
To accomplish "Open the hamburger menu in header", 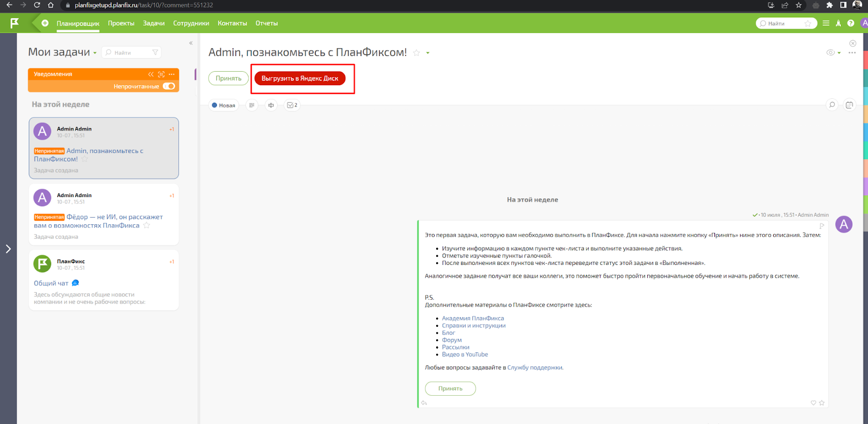I will pos(826,23).
